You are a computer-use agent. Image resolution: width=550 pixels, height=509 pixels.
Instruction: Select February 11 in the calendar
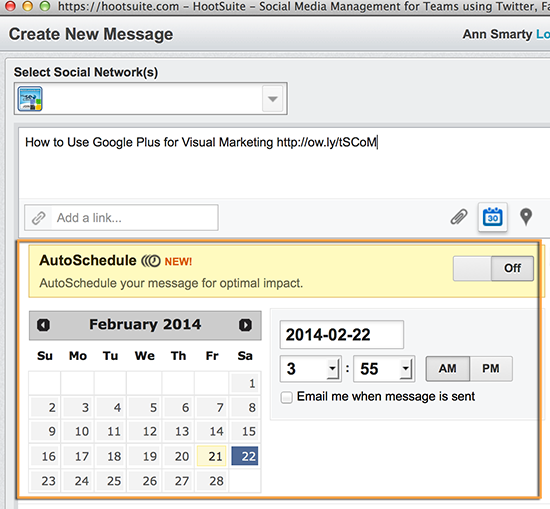coord(110,431)
